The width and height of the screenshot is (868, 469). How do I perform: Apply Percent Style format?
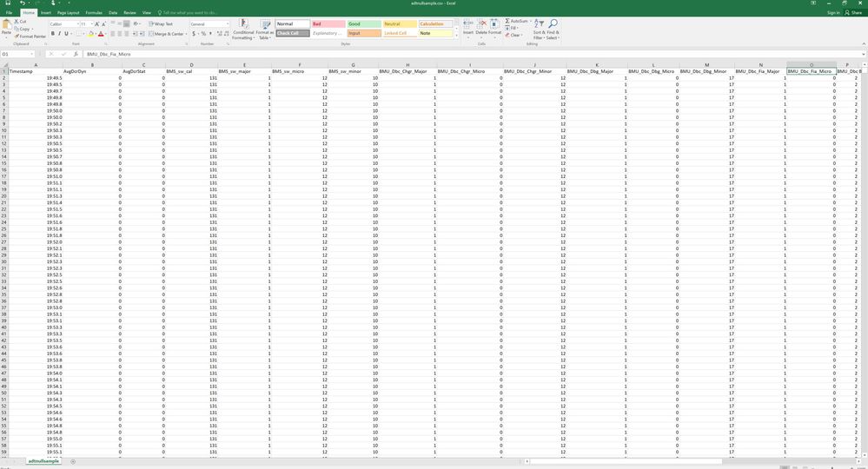203,34
